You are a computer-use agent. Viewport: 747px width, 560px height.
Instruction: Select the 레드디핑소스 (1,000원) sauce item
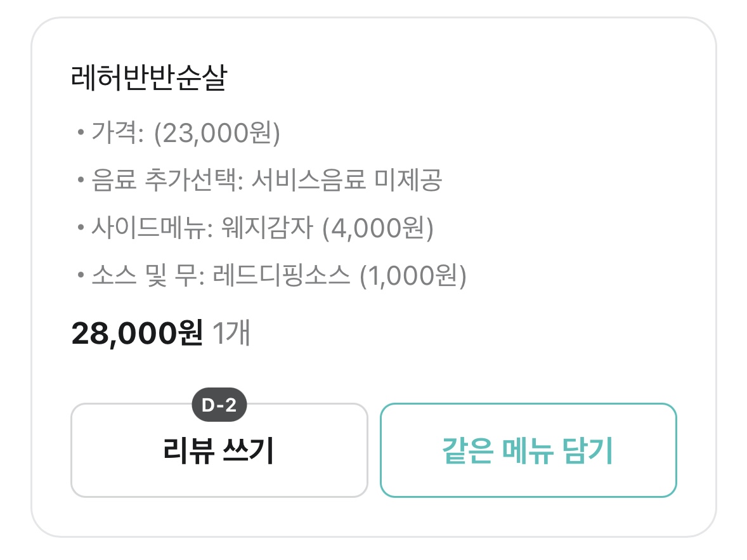coord(341,276)
